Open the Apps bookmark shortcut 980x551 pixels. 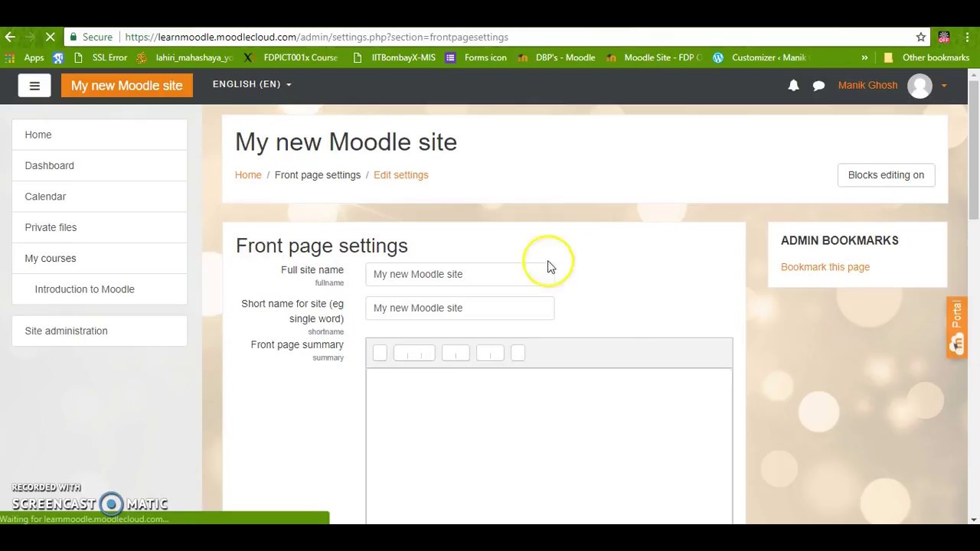[x=24, y=57]
